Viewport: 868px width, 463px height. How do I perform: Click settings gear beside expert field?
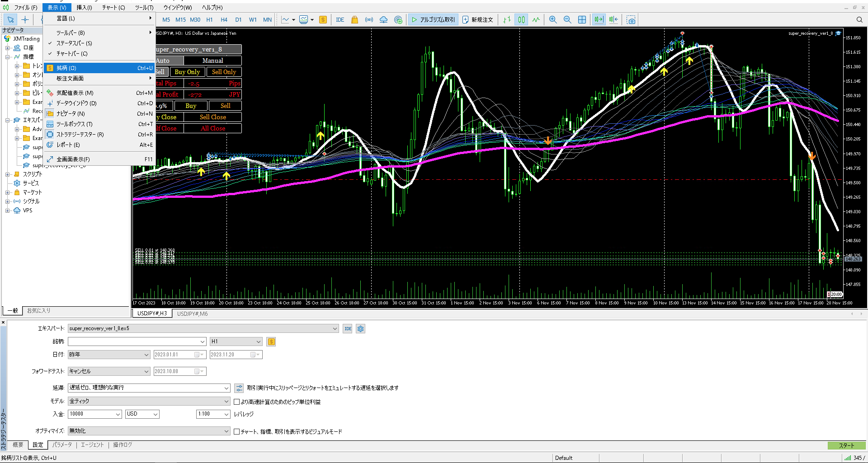[360, 329]
